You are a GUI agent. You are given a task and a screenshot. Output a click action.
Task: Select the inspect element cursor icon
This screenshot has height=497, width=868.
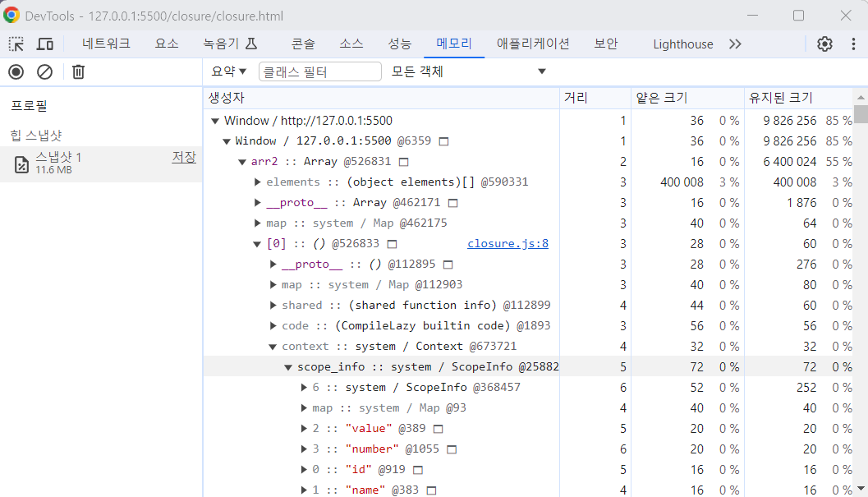pos(14,43)
